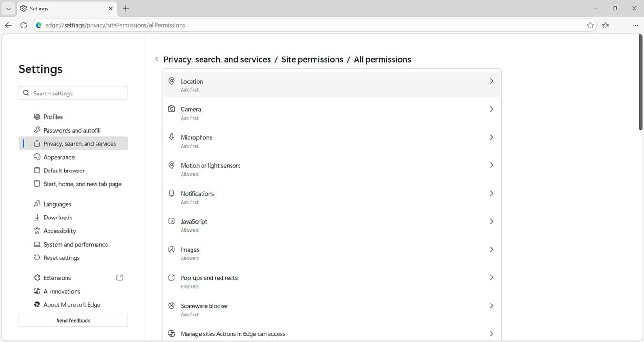Click the Location pin icon
Image resolution: width=644 pixels, height=342 pixels.
[x=172, y=81]
